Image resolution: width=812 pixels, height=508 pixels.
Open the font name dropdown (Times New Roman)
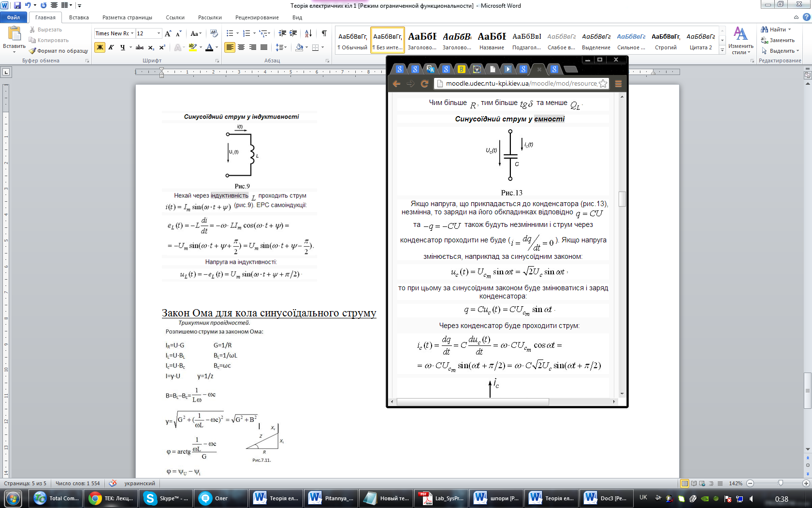[x=132, y=33]
